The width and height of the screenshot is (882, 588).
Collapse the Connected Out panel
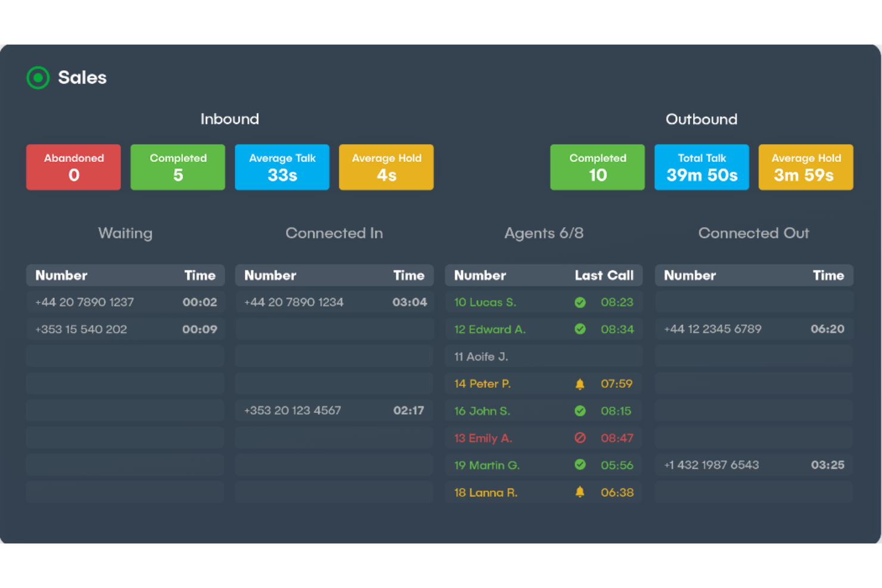tap(753, 234)
